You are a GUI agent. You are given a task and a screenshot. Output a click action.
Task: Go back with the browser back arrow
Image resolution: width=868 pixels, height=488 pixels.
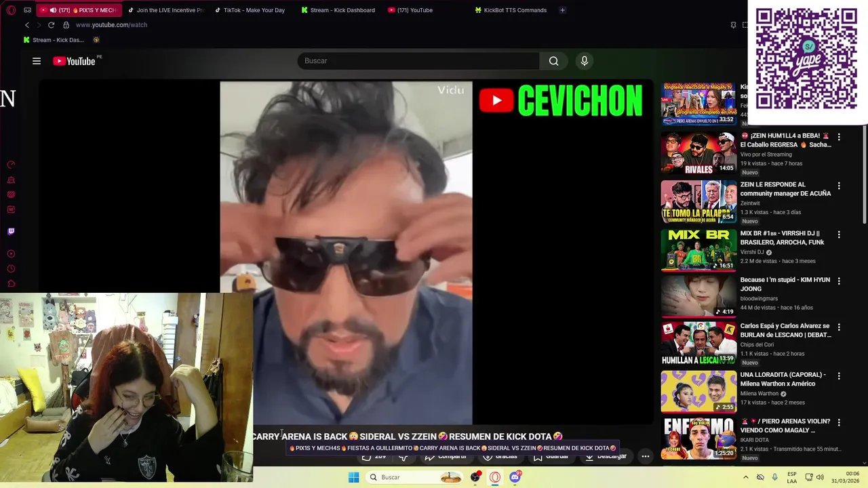27,25
